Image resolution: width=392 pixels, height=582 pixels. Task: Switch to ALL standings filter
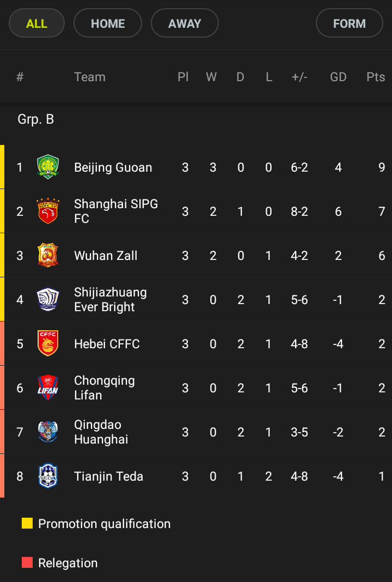point(36,23)
